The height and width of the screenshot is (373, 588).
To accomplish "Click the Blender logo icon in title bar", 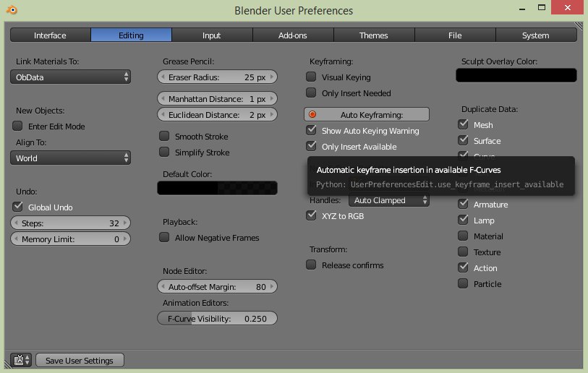I will (12, 9).
